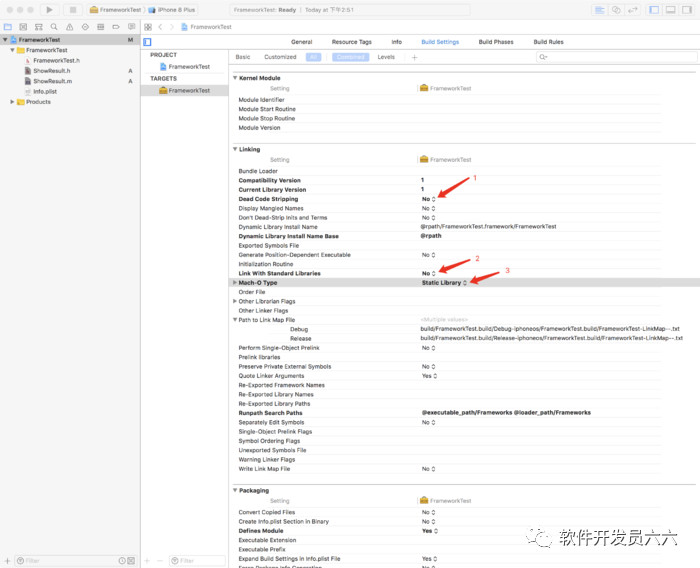700x568 pixels.
Task: Open Defines Module Yes dropdown
Action: click(x=430, y=531)
